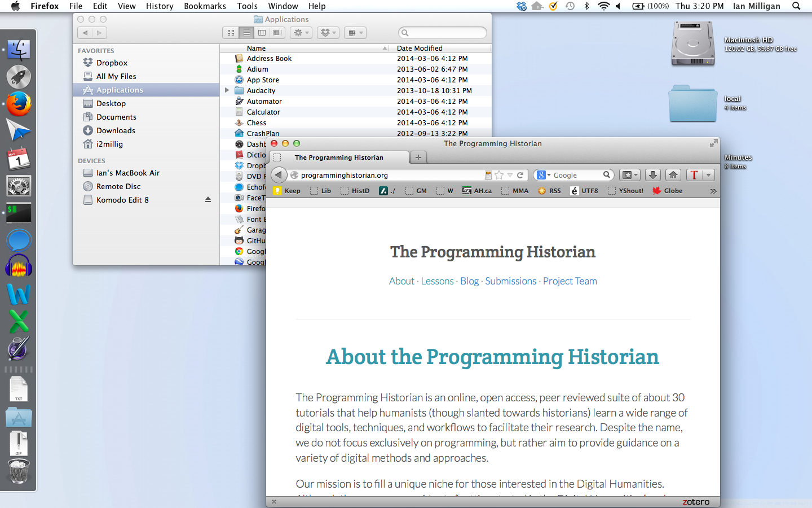This screenshot has height=508, width=812.
Task: Switch Finder to icon view
Action: 231,33
